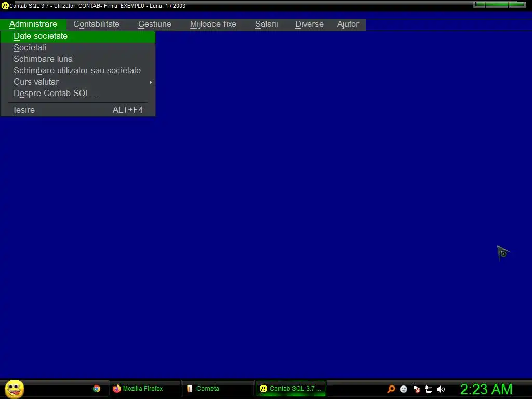Launch Chrome from the taskbar icon
This screenshot has width=532, height=399.
coord(97,389)
